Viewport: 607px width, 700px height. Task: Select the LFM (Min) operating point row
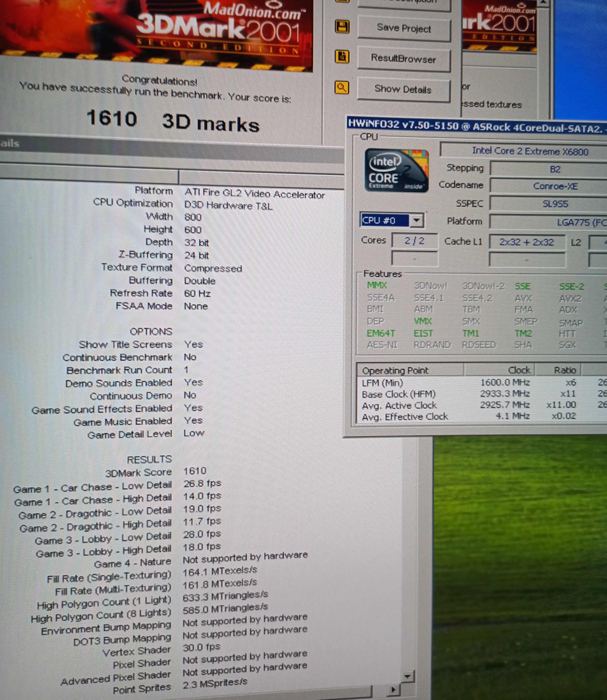(x=482, y=383)
